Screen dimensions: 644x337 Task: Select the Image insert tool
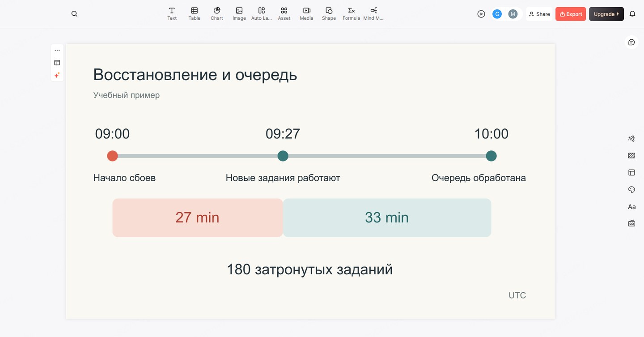point(239,14)
